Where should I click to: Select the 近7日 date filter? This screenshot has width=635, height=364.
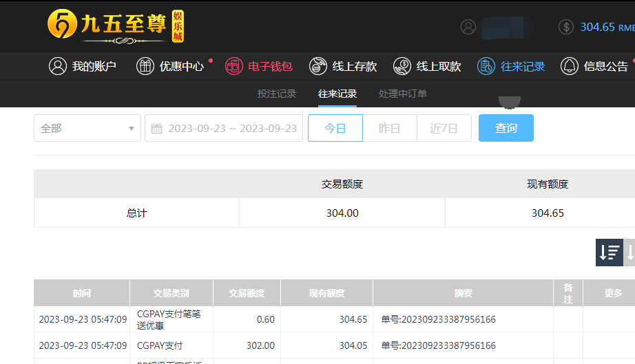pyautogui.click(x=444, y=128)
